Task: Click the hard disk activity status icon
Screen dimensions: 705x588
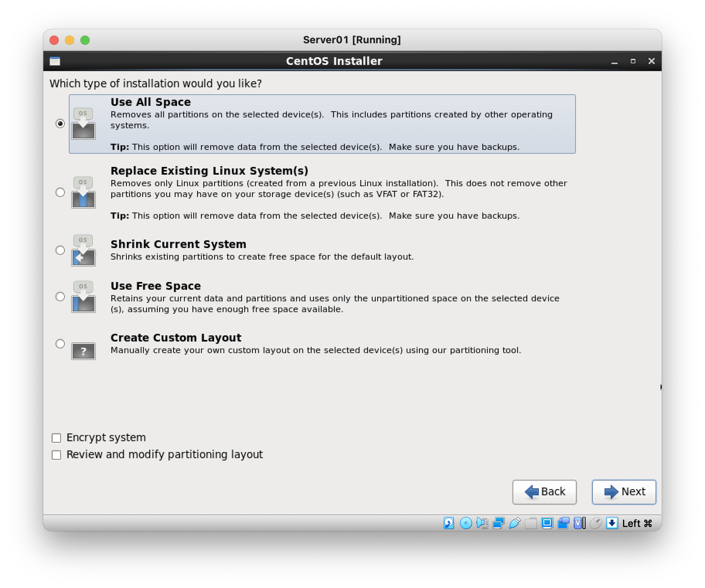Action: tap(449, 523)
